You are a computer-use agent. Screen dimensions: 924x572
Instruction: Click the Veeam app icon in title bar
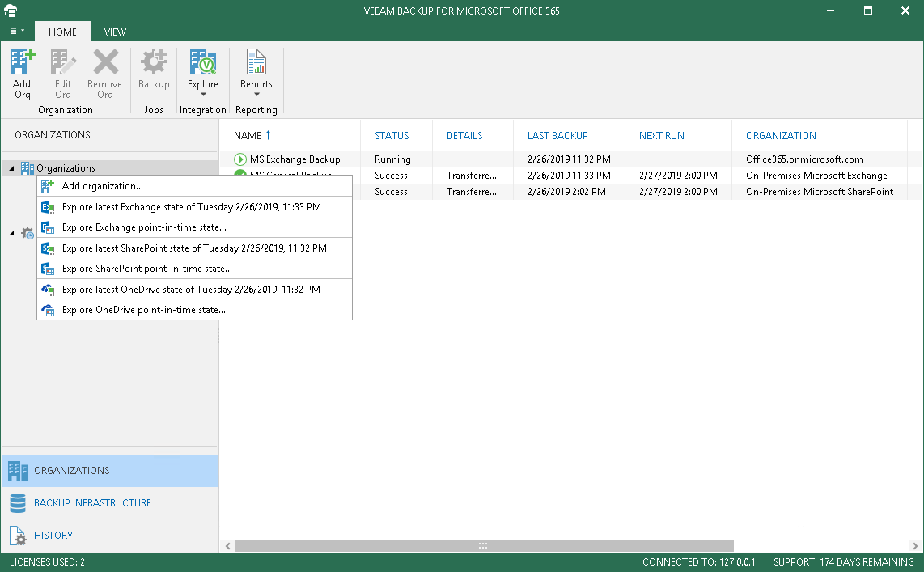click(x=11, y=11)
